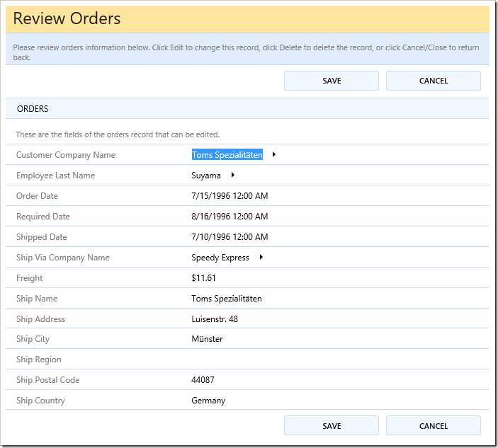Click the Ship City value Münster

pos(207,339)
